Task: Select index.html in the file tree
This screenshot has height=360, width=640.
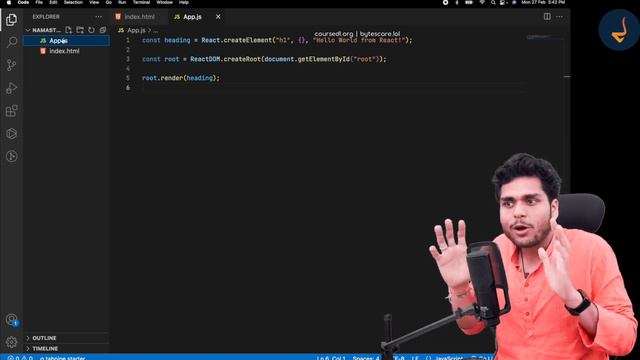Action: click(64, 51)
